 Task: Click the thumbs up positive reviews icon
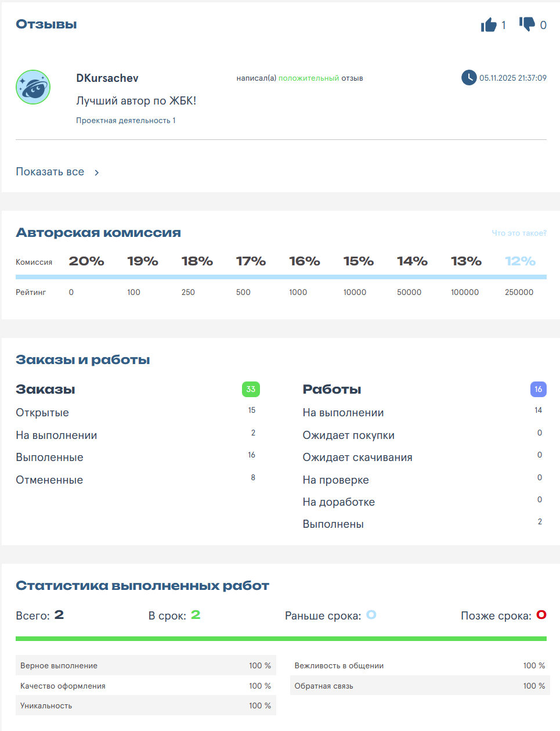pyautogui.click(x=489, y=25)
